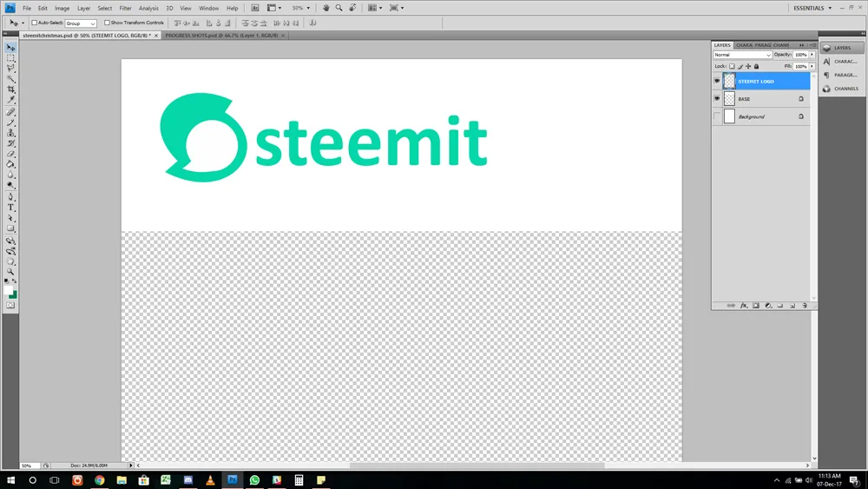Launch Bridge from the application bar
Image resolution: width=868 pixels, height=489 pixels.
pyautogui.click(x=255, y=8)
